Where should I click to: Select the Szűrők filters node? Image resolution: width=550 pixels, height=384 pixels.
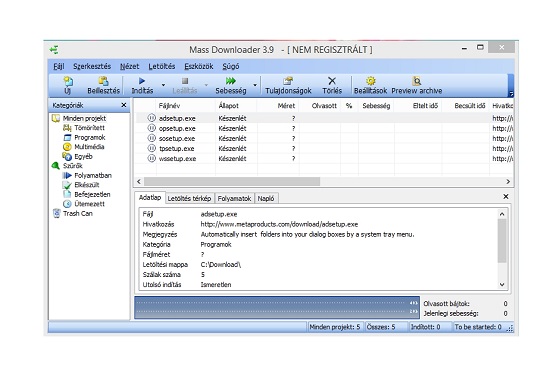(x=73, y=166)
